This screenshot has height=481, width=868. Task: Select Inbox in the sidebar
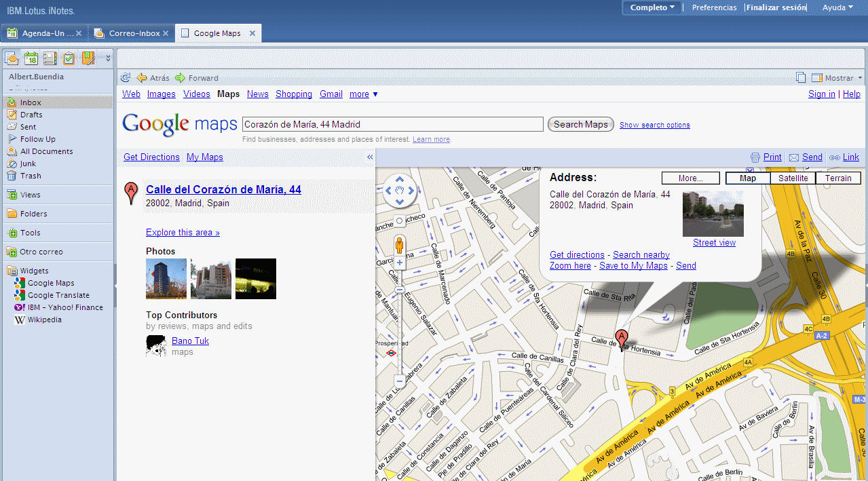point(57,102)
